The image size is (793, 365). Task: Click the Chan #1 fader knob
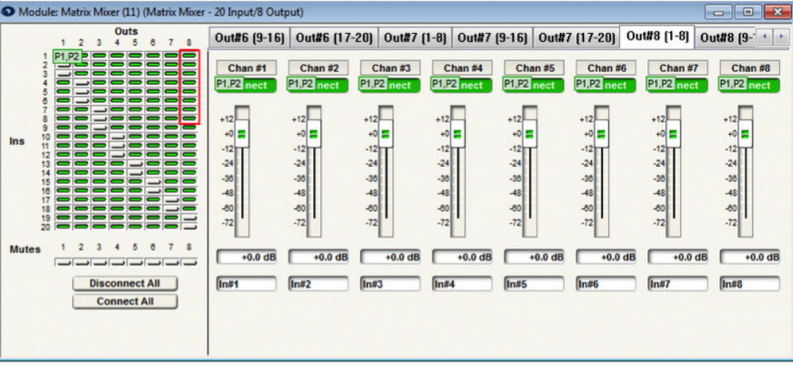tap(242, 134)
